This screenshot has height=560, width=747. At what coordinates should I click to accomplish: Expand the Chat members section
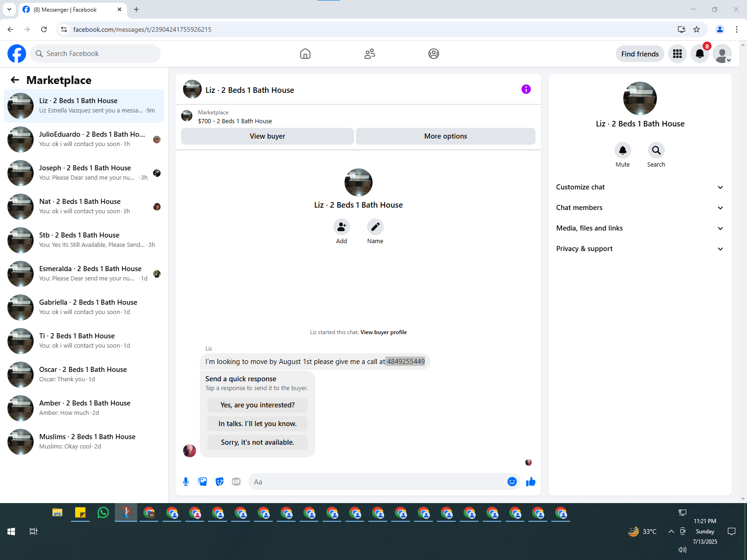click(640, 208)
